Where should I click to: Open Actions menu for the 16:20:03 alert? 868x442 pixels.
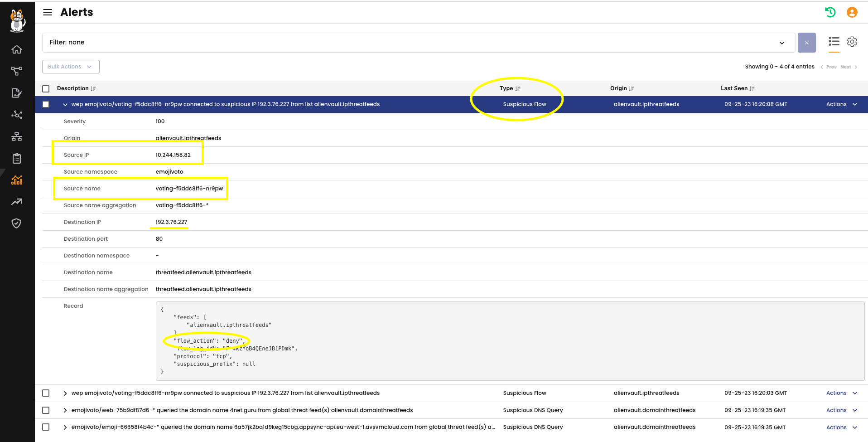coord(842,393)
